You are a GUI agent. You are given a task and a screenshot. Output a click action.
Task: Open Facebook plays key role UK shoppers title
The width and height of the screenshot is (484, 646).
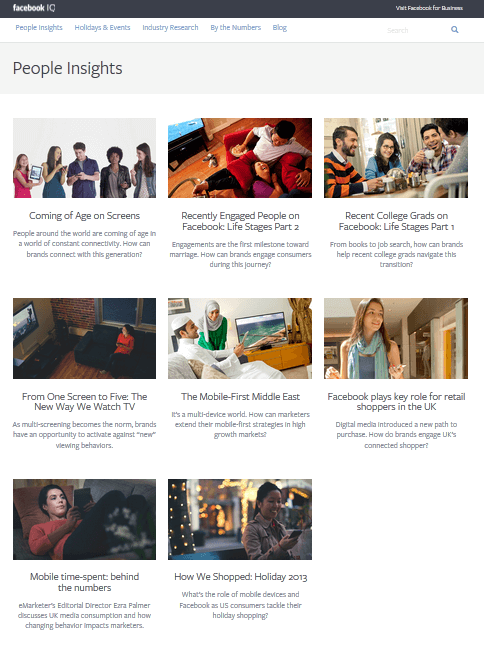point(396,401)
